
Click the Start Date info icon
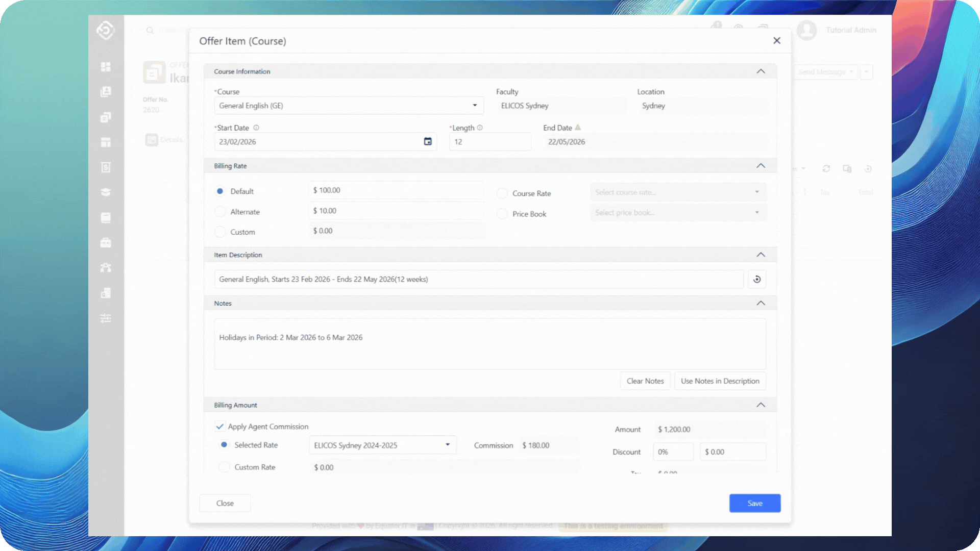[256, 128]
